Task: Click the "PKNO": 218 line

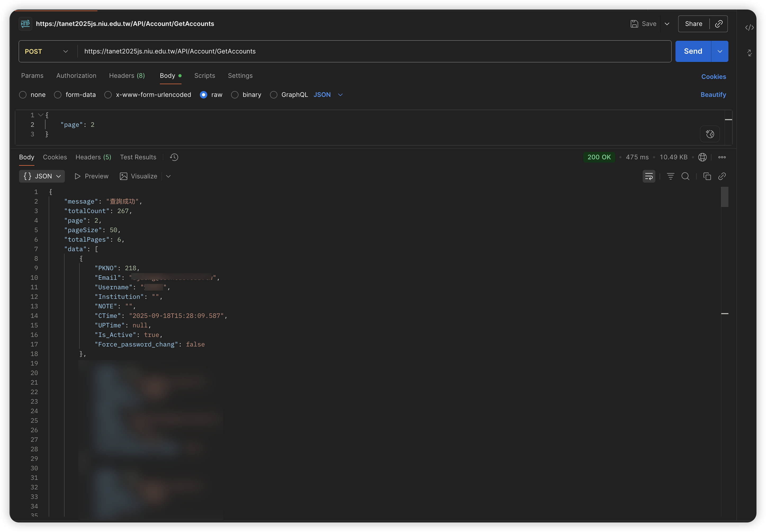Action: tap(117, 268)
